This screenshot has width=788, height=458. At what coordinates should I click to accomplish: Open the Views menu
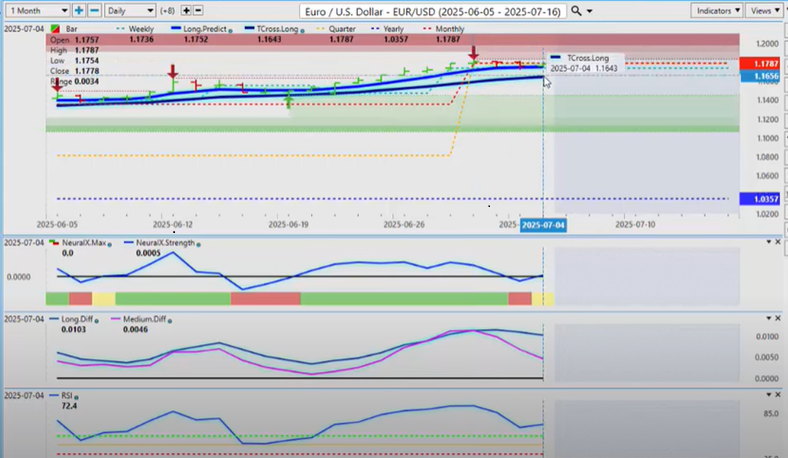(x=765, y=11)
